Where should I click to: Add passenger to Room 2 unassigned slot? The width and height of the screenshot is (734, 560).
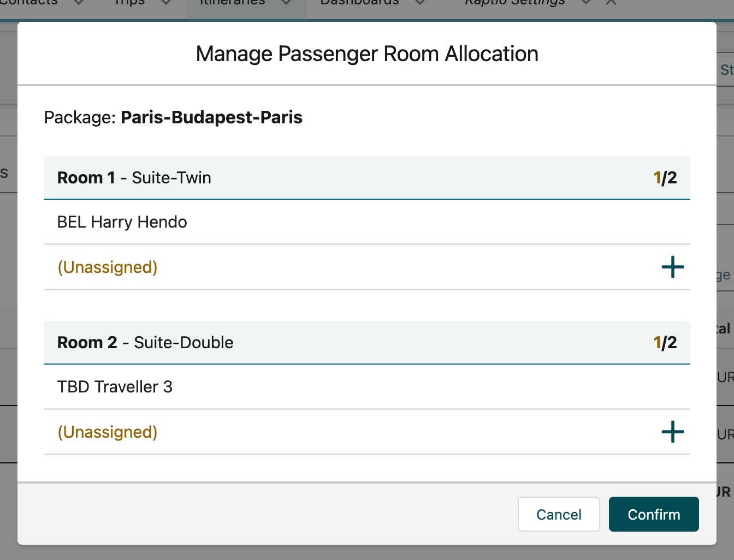(672, 432)
